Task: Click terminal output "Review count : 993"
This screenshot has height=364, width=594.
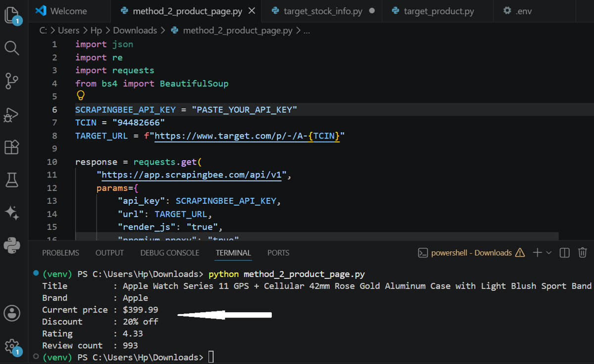Action: pyautogui.click(x=90, y=346)
